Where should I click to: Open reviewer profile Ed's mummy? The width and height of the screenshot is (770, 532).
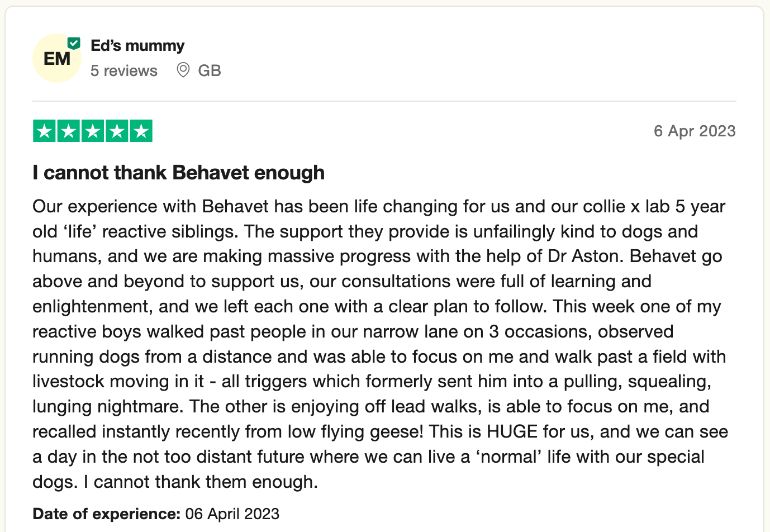(x=137, y=45)
